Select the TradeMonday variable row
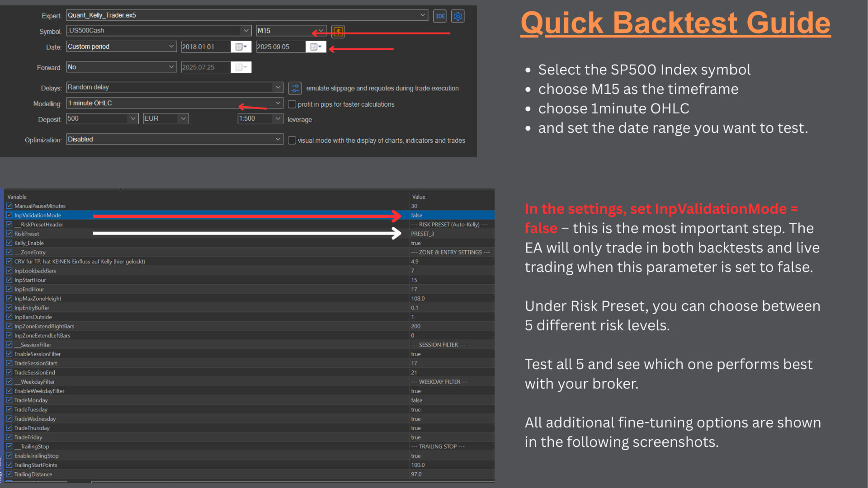Image resolution: width=868 pixels, height=488 pixels. (249, 400)
